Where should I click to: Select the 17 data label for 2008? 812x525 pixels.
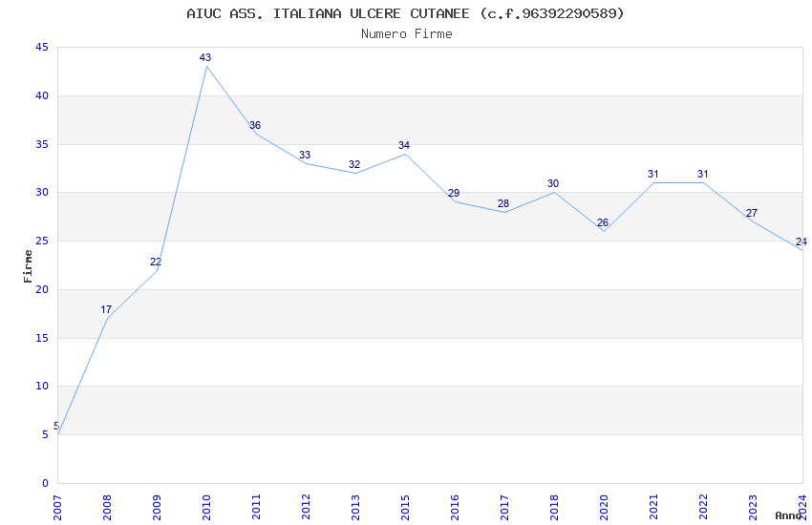[x=106, y=309]
